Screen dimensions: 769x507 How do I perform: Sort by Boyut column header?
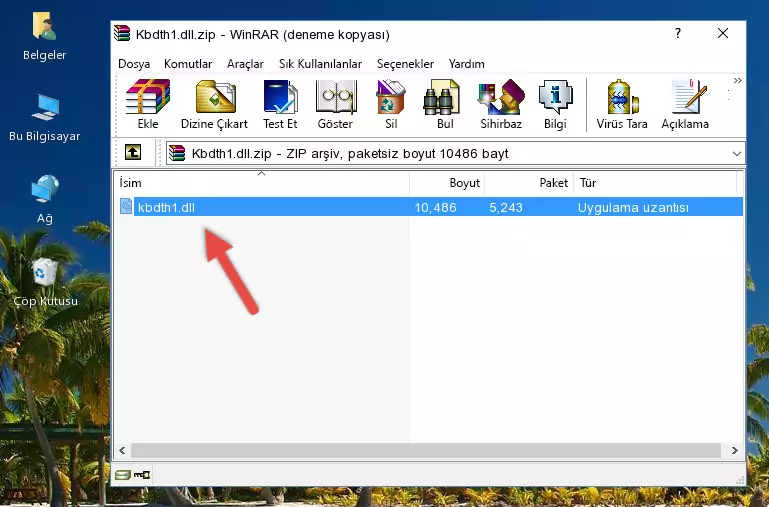[x=447, y=183]
